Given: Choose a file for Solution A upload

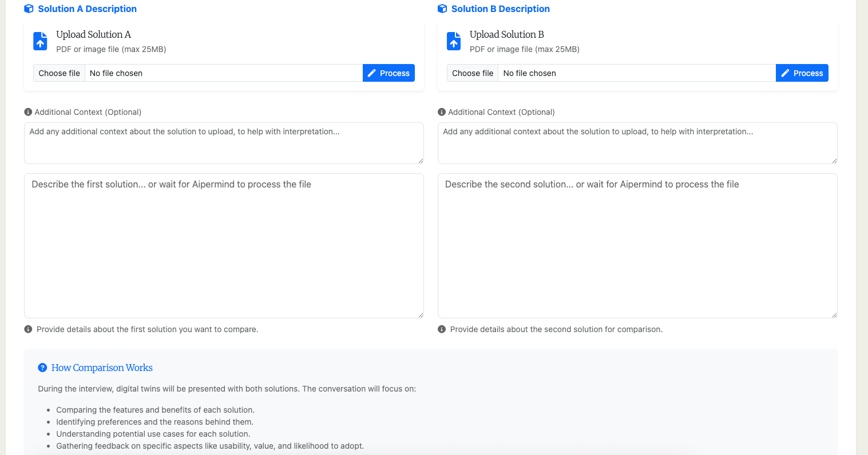Looking at the screenshot, I should tap(60, 73).
